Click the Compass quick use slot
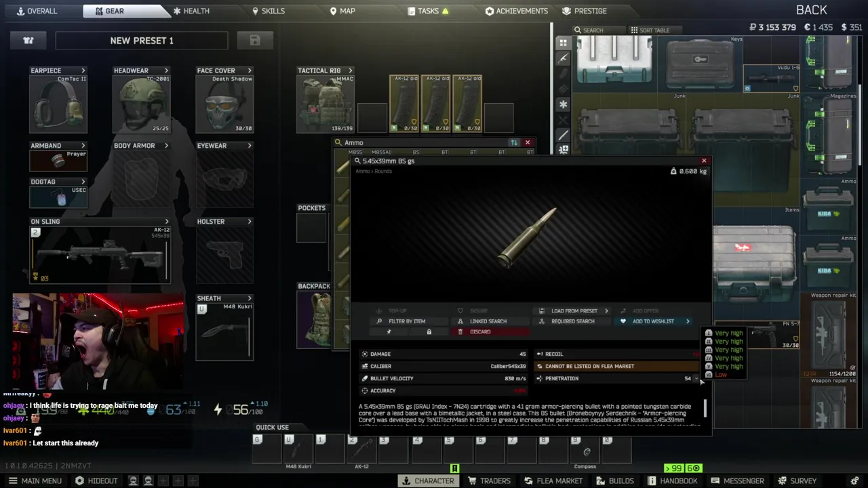 coord(585,450)
